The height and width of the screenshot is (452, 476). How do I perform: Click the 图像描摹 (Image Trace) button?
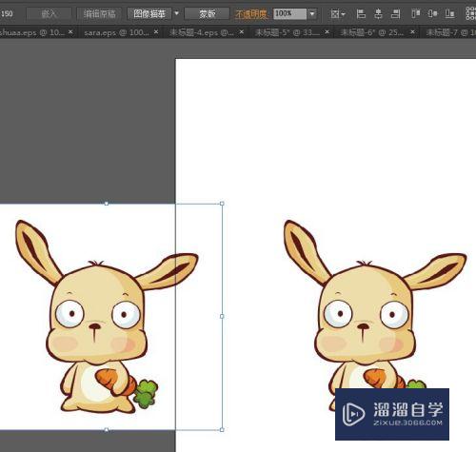[x=149, y=14]
